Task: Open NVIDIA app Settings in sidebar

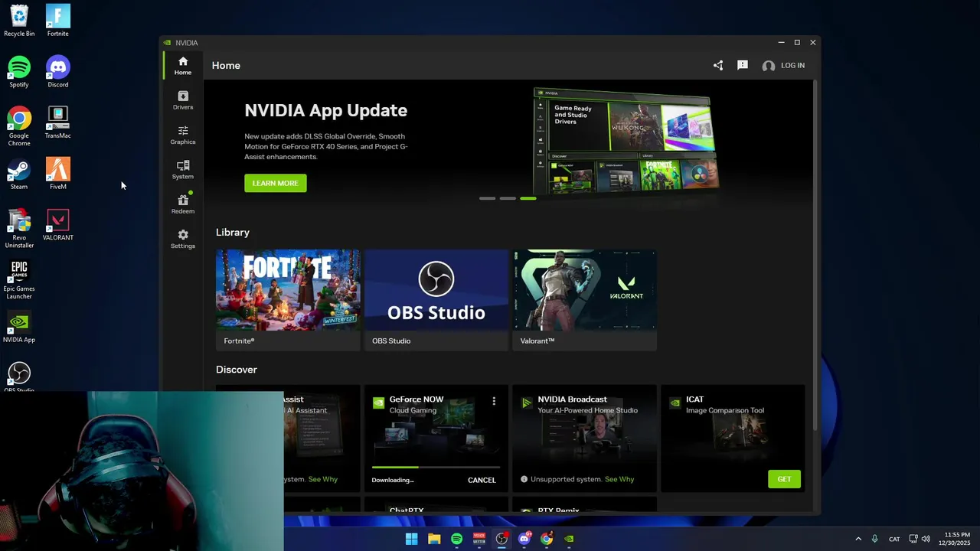Action: click(x=182, y=240)
